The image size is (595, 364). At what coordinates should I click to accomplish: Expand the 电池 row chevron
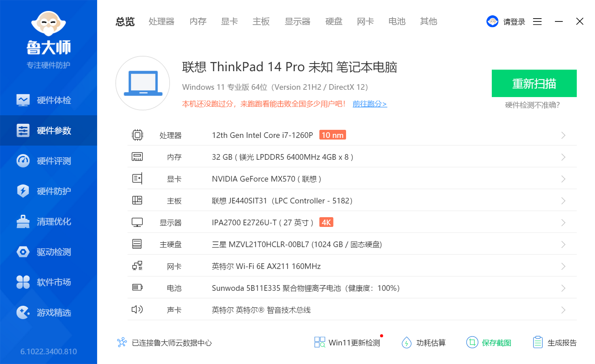[x=563, y=288]
